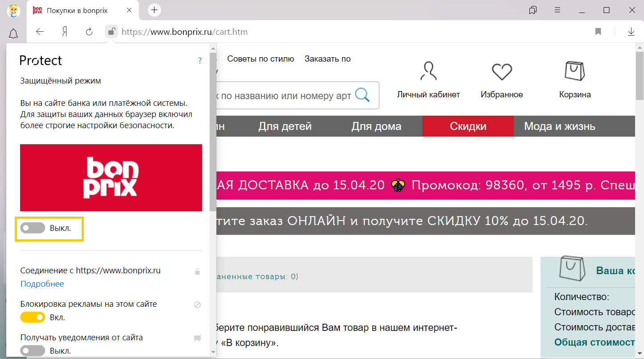644x359 pixels.
Task: Click Количество: row in cart summary
Action: coord(582,297)
